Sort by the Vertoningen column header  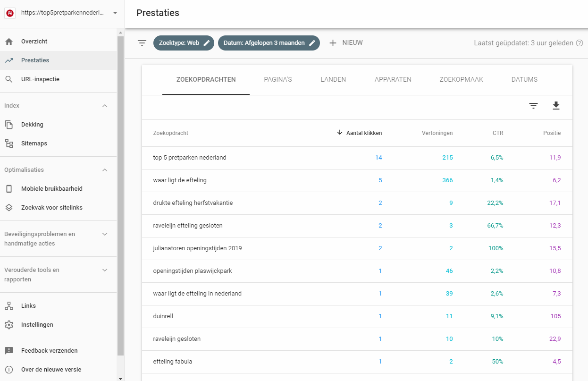tap(437, 133)
